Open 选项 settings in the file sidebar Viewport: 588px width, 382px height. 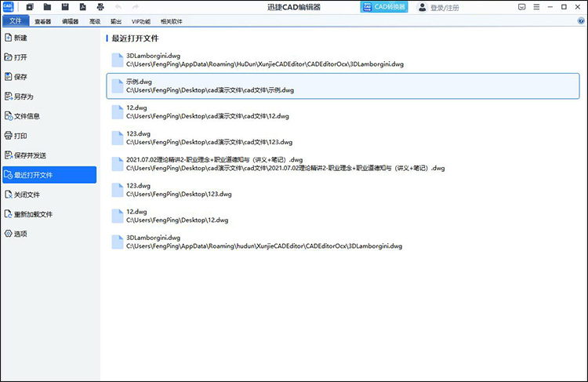pyautogui.click(x=49, y=234)
